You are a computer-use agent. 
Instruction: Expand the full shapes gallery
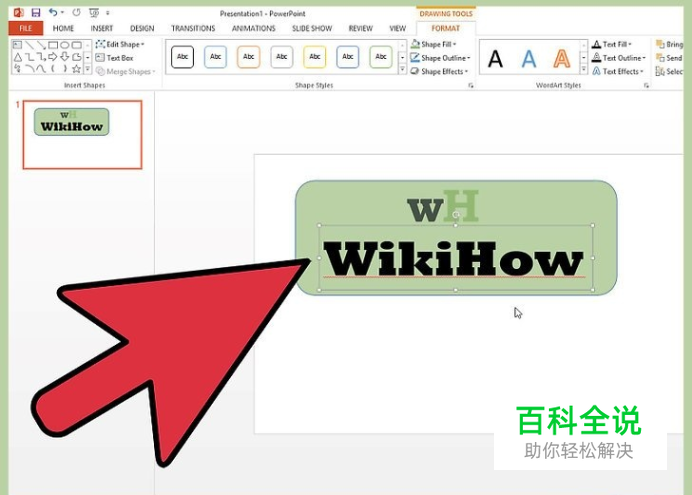coord(87,69)
